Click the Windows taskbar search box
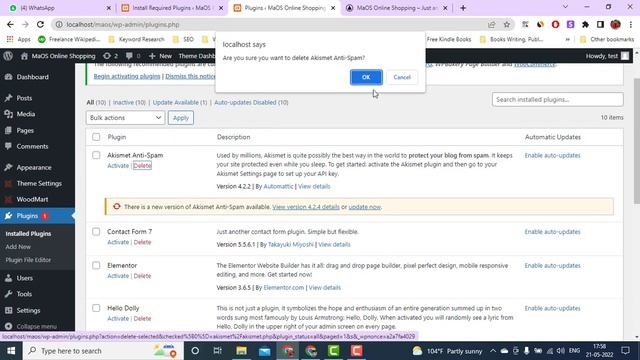Screen dimensions: 640x360 [102, 351]
